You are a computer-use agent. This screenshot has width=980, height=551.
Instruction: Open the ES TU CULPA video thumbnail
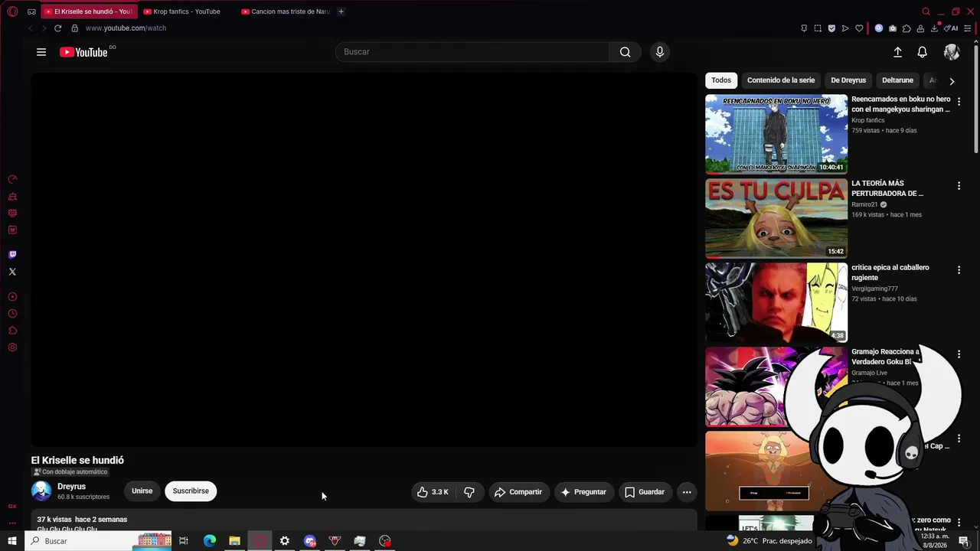coord(776,218)
